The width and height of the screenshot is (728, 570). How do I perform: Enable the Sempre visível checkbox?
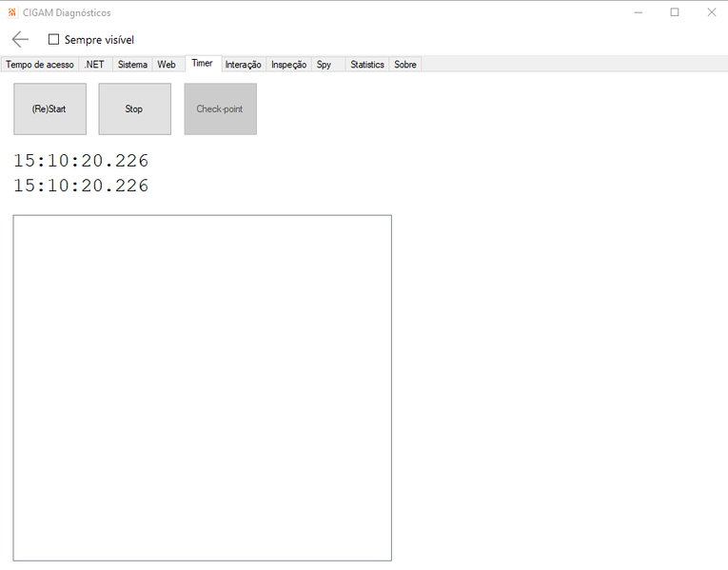[54, 39]
